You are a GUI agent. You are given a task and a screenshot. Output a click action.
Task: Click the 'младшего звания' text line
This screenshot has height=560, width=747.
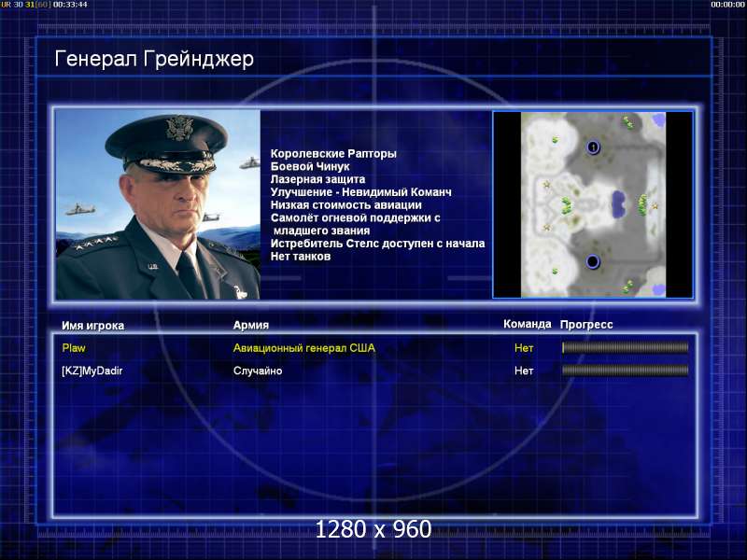pos(321,231)
